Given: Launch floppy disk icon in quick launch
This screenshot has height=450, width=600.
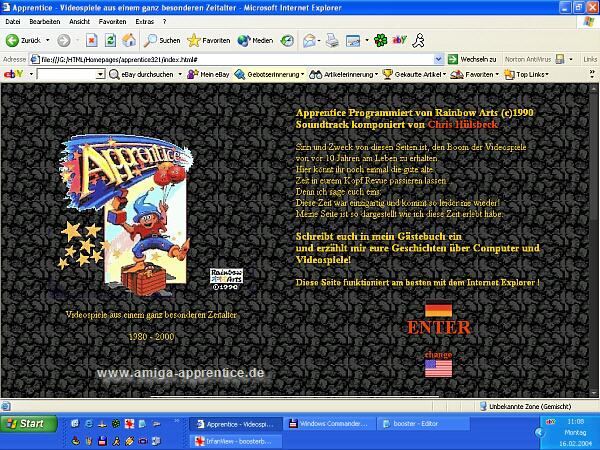Looking at the screenshot, I should pos(102,441).
